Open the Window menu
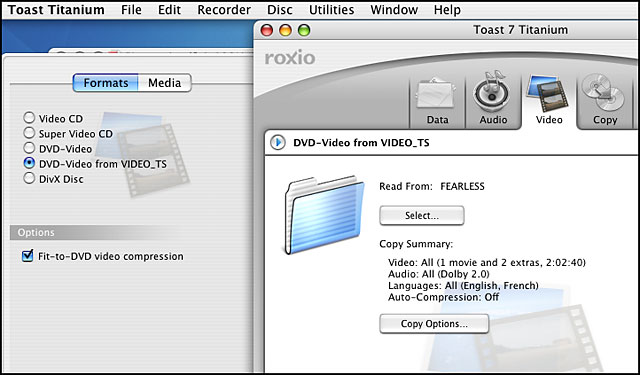The image size is (640, 375). (394, 10)
